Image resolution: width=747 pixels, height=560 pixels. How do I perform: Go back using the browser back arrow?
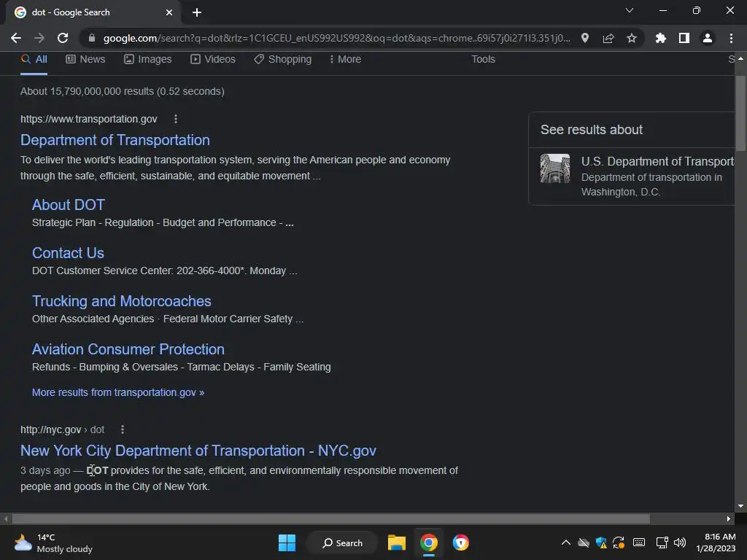[x=16, y=38]
